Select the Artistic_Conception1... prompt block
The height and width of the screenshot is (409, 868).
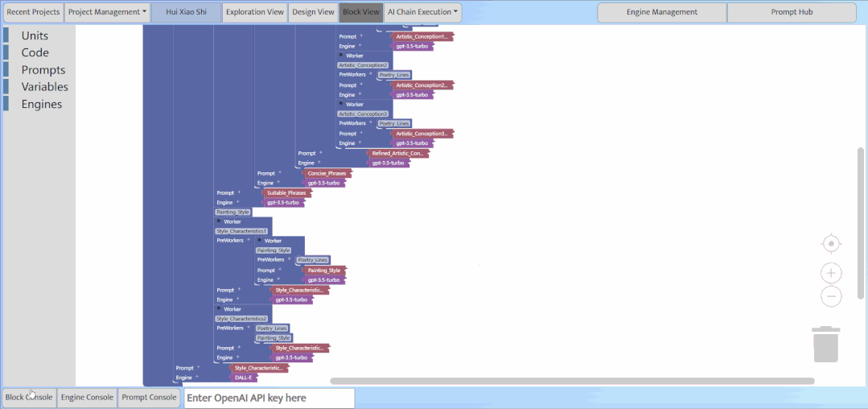point(422,36)
